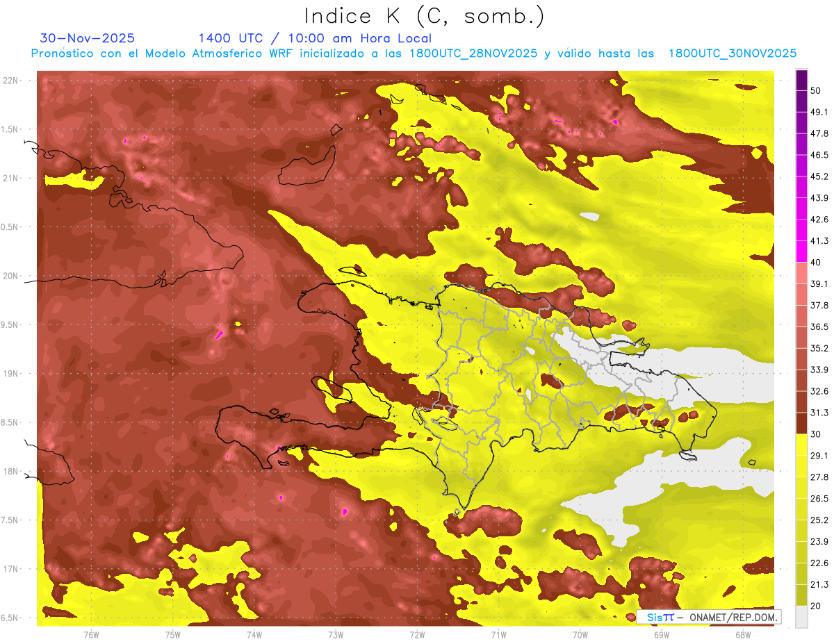Click the latitude label '20N'
Viewport: 834px width, 644px height.
pyautogui.click(x=10, y=276)
